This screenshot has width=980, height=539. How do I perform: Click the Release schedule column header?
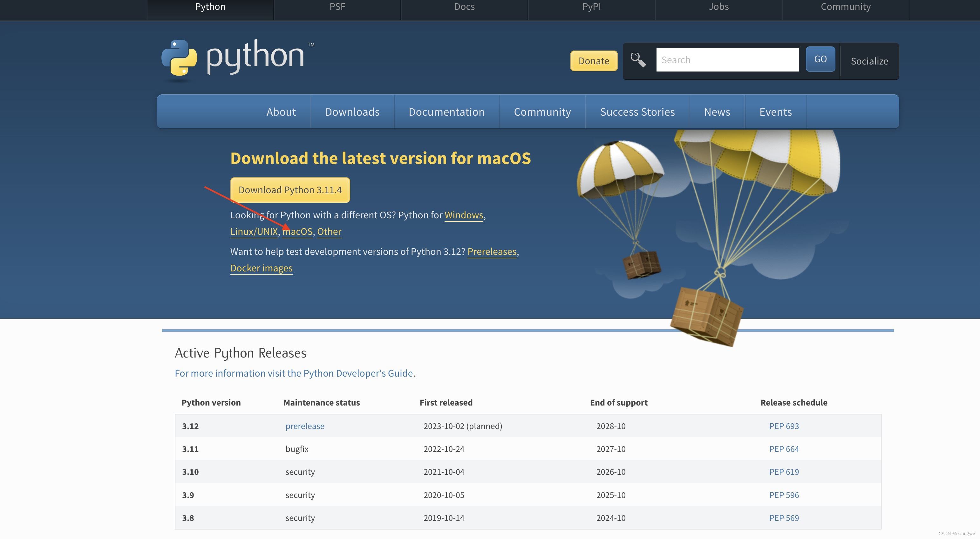pyautogui.click(x=793, y=402)
